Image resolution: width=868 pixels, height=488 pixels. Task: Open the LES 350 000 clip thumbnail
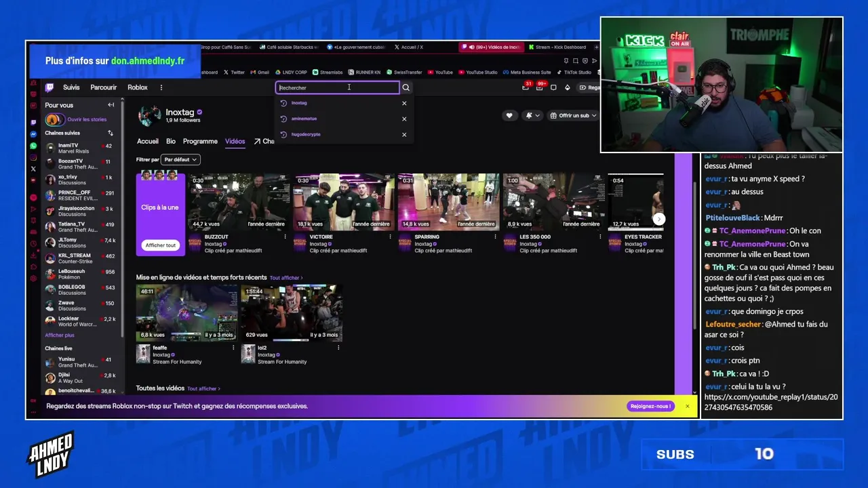(554, 202)
